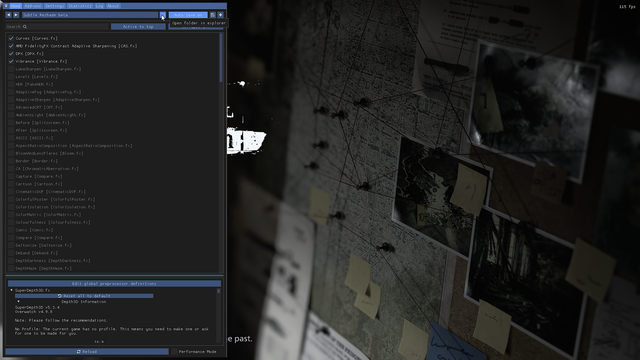Enable the CA [ChromaticAberration.fx] effect
The height and width of the screenshot is (360, 640).
coord(11,169)
